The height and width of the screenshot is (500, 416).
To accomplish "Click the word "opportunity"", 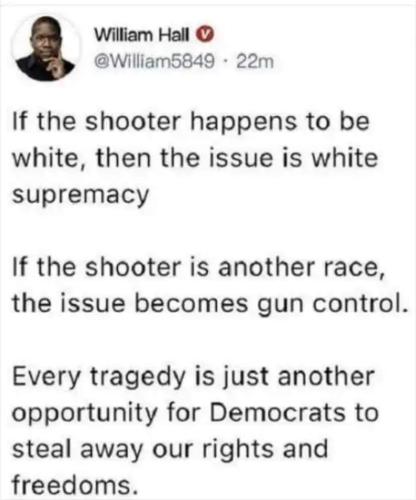I will (x=85, y=414).
